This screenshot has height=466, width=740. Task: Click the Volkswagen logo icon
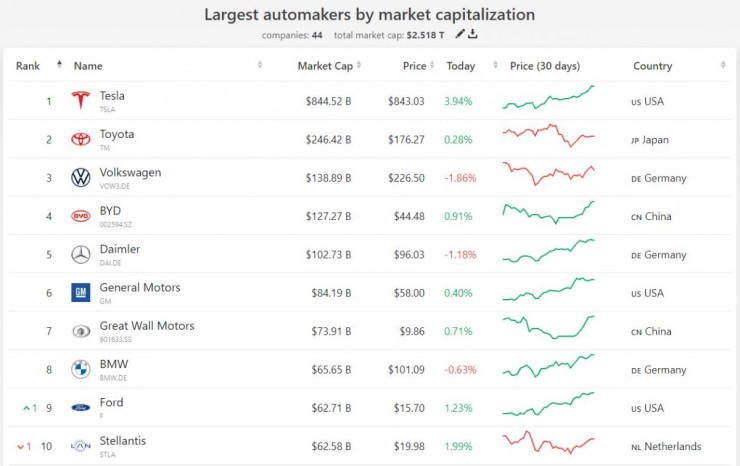80,178
